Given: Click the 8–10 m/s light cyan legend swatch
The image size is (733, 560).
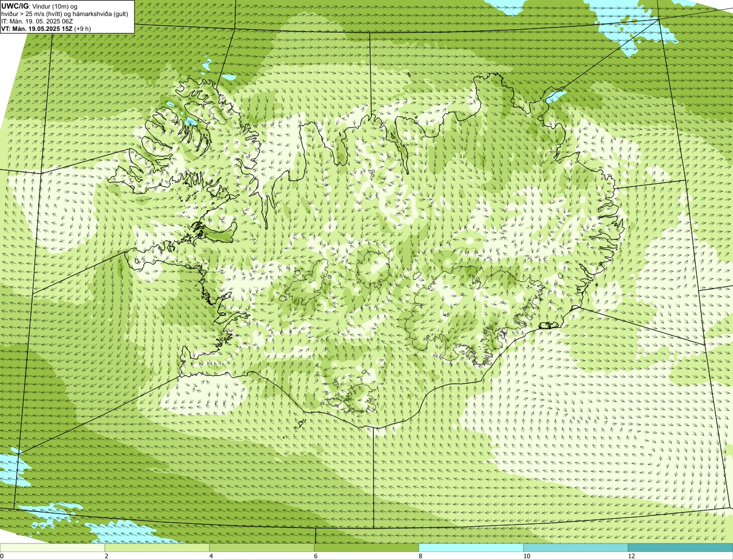Looking at the screenshot, I should point(471,547).
